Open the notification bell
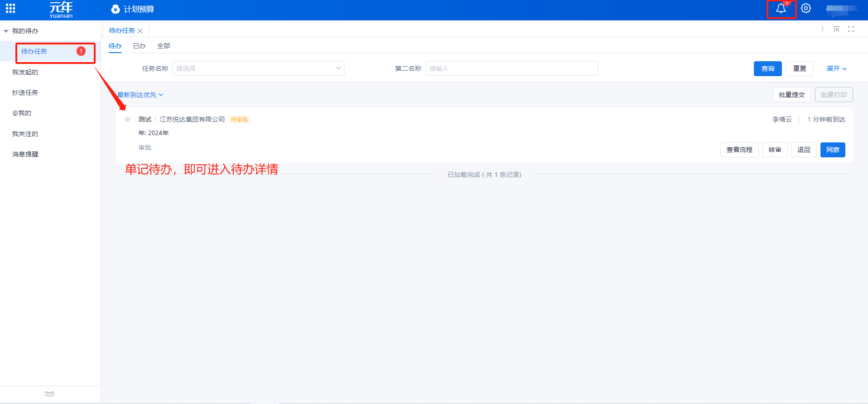868x404 pixels. tap(781, 9)
